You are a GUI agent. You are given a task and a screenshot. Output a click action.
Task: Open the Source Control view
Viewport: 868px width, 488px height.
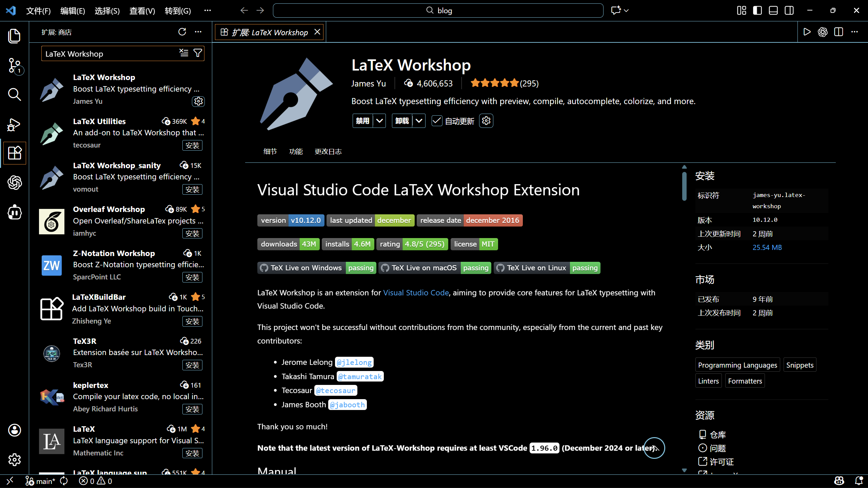coord(14,65)
